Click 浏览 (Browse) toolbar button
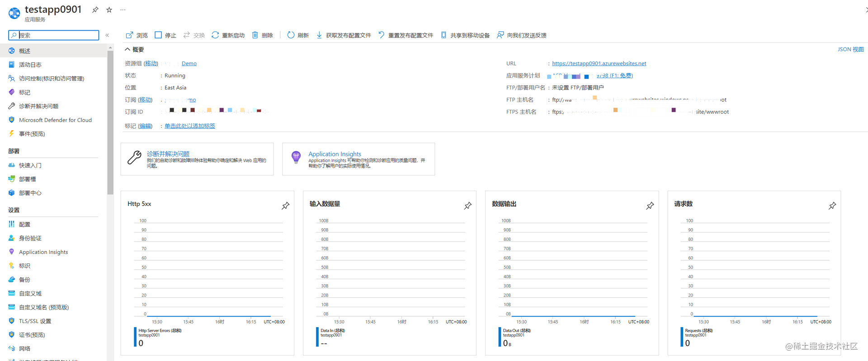The width and height of the screenshot is (868, 361). coord(137,35)
